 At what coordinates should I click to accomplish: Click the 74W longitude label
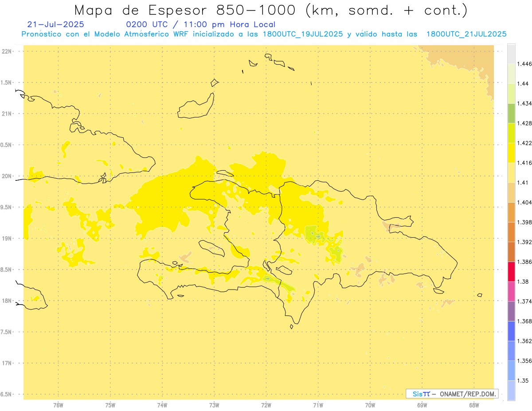click(162, 405)
